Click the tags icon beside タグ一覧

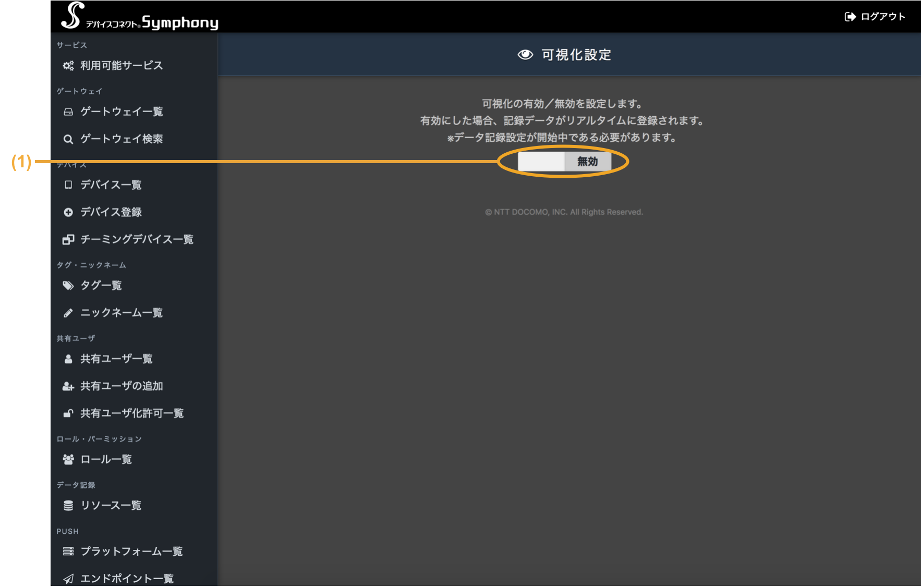68,286
